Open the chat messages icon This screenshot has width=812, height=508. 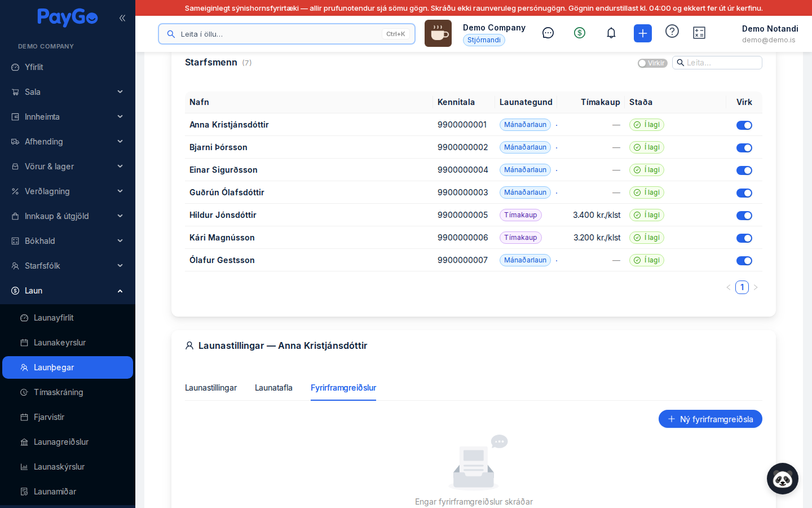coord(548,33)
